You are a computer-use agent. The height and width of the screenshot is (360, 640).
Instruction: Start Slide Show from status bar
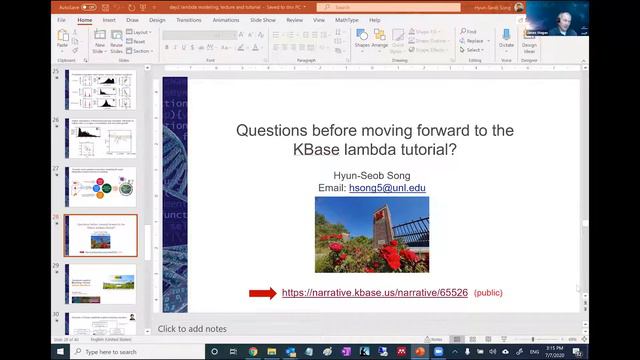(504, 339)
